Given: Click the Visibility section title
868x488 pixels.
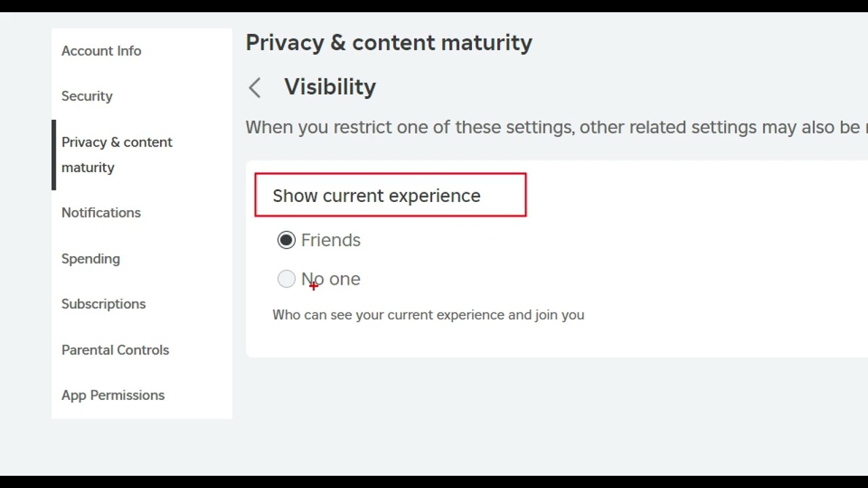Looking at the screenshot, I should 330,87.
